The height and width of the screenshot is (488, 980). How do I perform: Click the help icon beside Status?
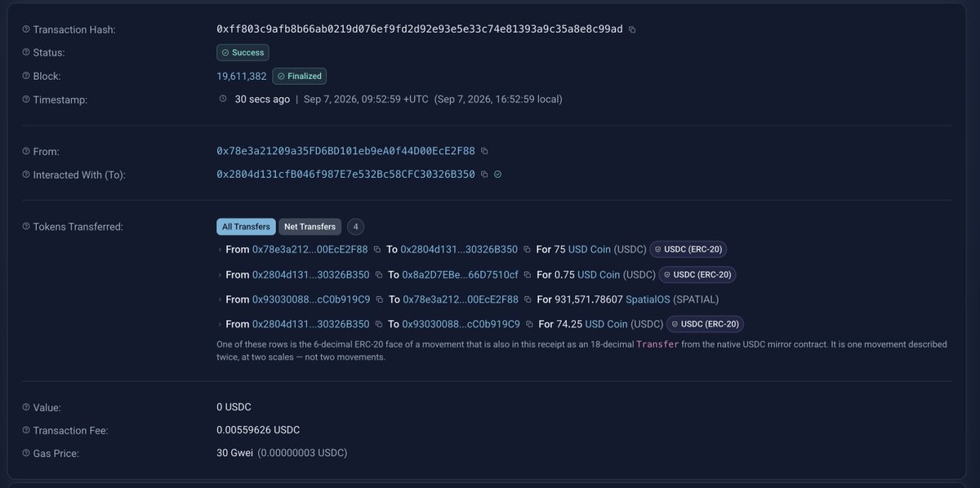point(25,52)
